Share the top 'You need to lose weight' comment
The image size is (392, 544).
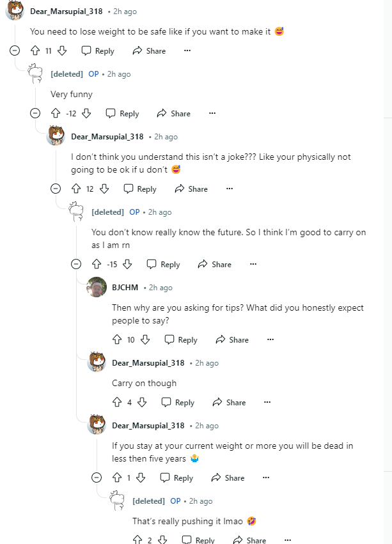pos(150,51)
